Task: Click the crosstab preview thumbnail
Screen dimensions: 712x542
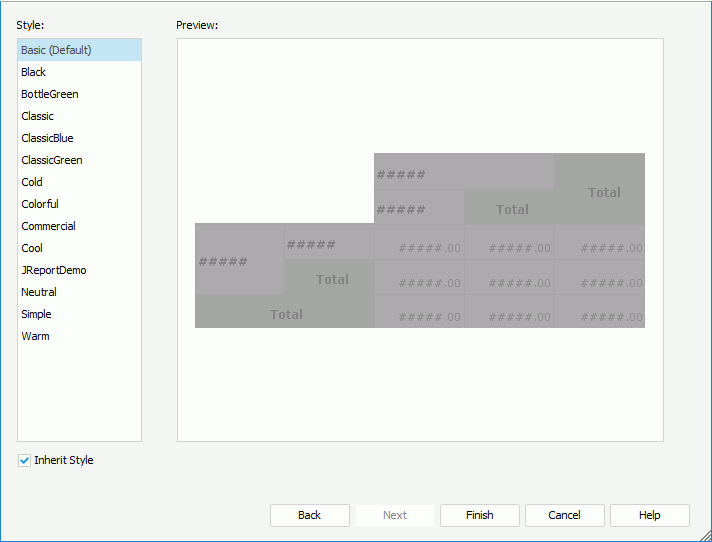Action: tap(420, 240)
